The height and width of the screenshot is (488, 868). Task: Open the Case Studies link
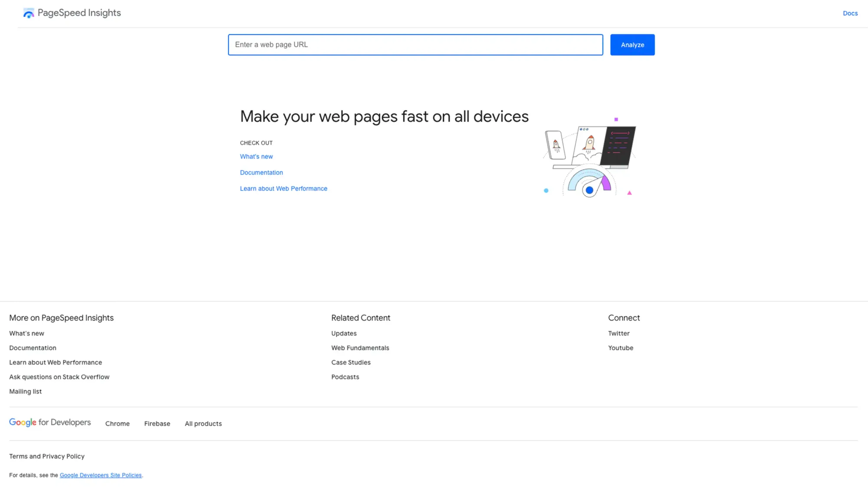click(351, 363)
